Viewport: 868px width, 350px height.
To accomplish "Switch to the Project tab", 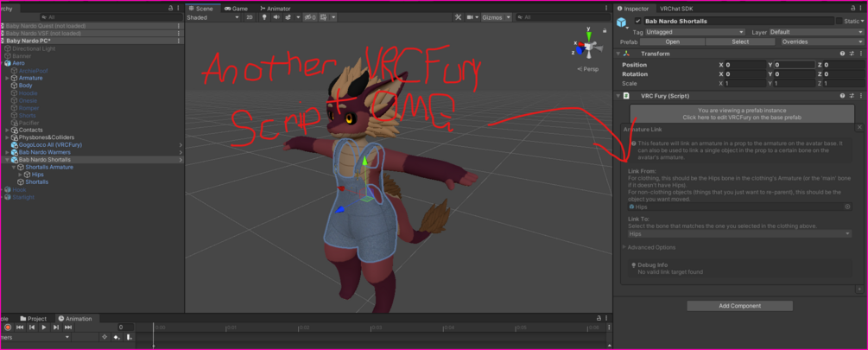I will (33, 318).
